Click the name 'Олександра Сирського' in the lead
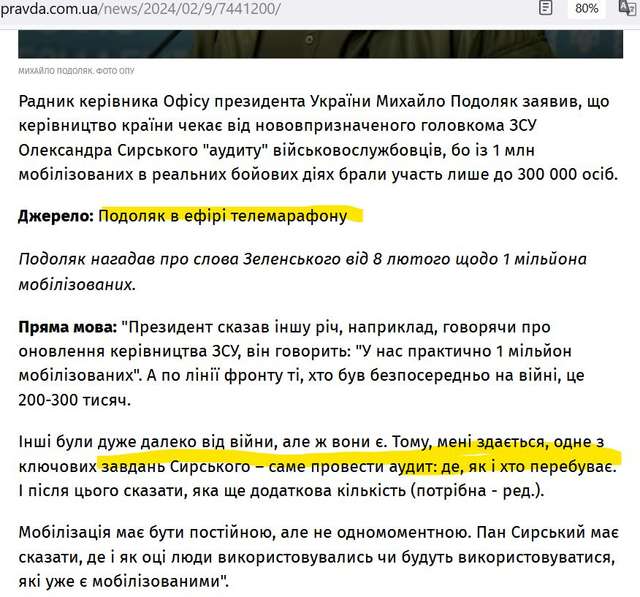This screenshot has width=640, height=597. tap(108, 150)
